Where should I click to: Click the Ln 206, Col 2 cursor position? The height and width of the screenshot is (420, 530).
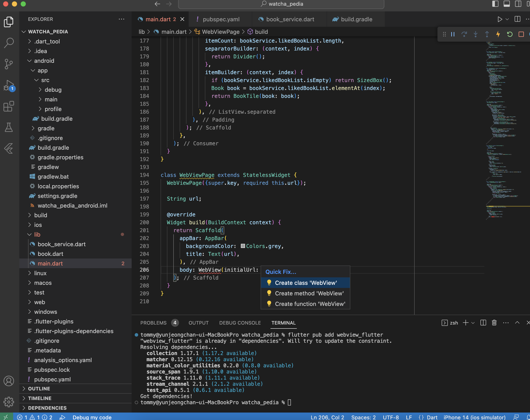(327, 417)
